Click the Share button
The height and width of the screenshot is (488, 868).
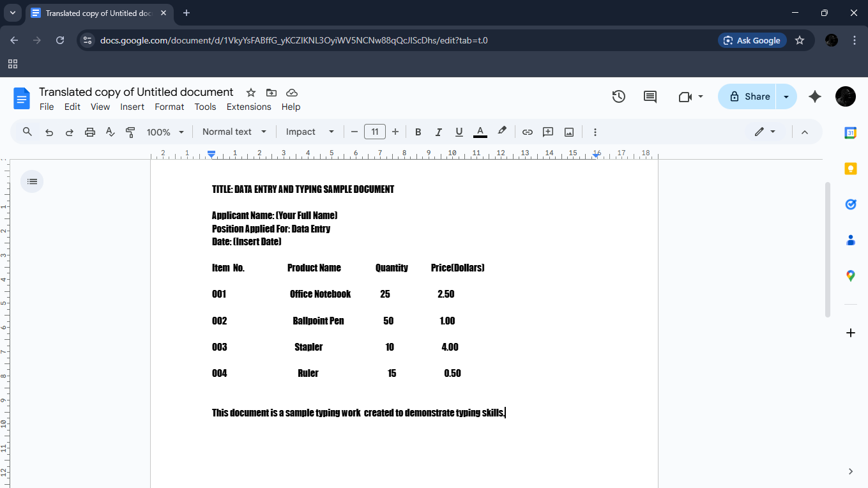click(747, 96)
